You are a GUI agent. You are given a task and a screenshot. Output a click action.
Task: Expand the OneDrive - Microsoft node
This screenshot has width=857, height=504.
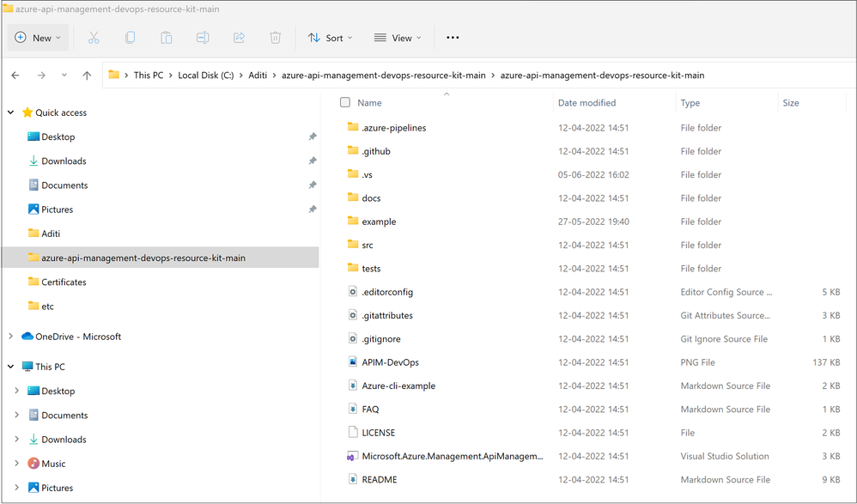[11, 337]
